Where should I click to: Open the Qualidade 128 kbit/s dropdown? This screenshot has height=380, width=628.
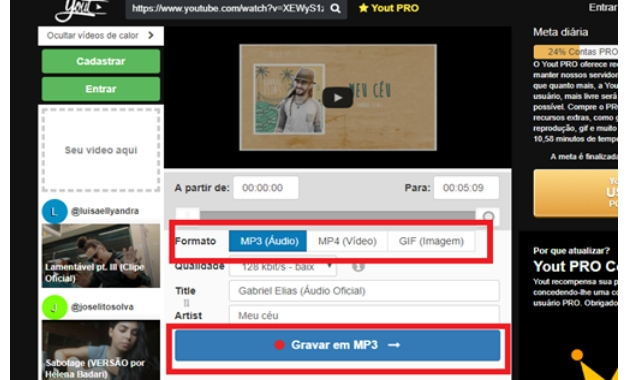[283, 267]
